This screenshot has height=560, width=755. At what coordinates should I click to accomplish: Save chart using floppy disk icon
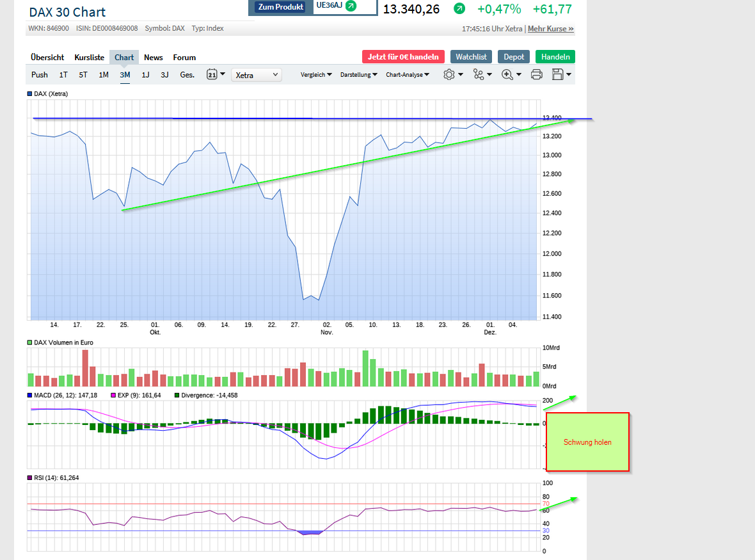[557, 75]
